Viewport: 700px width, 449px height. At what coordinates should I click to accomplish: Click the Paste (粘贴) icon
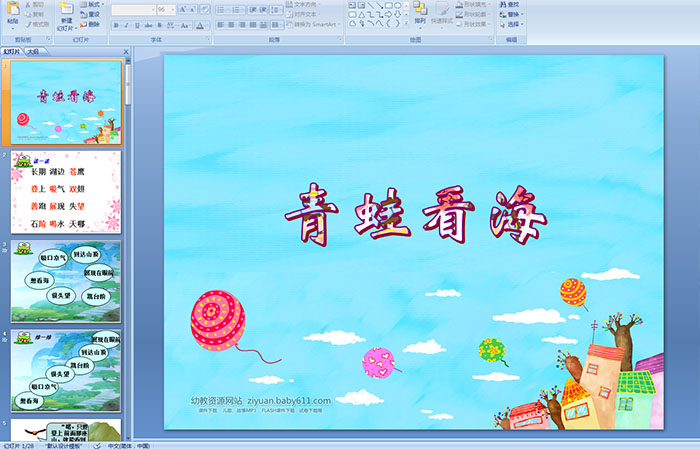point(11,12)
